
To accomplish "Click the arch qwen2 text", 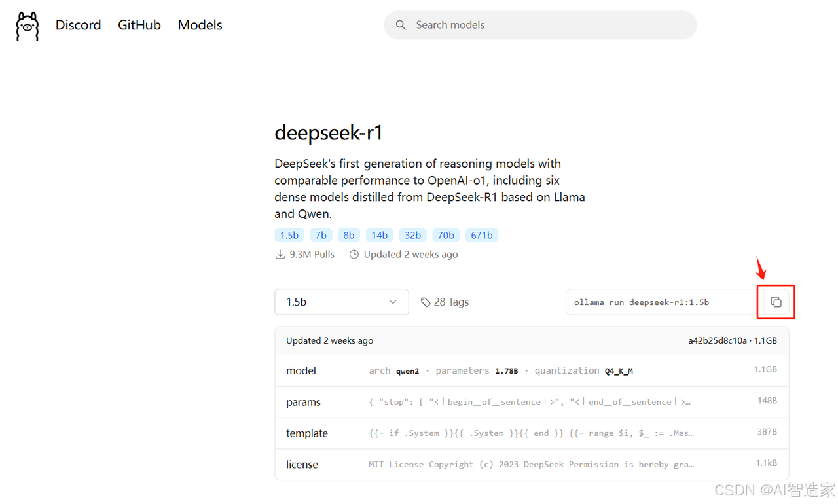I will click(393, 370).
